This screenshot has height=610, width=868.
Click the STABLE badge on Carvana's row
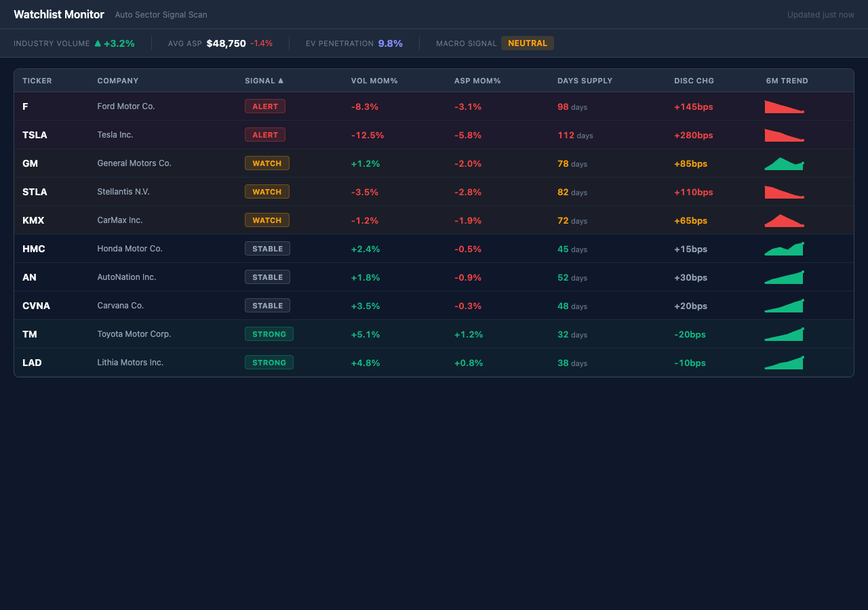(267, 305)
